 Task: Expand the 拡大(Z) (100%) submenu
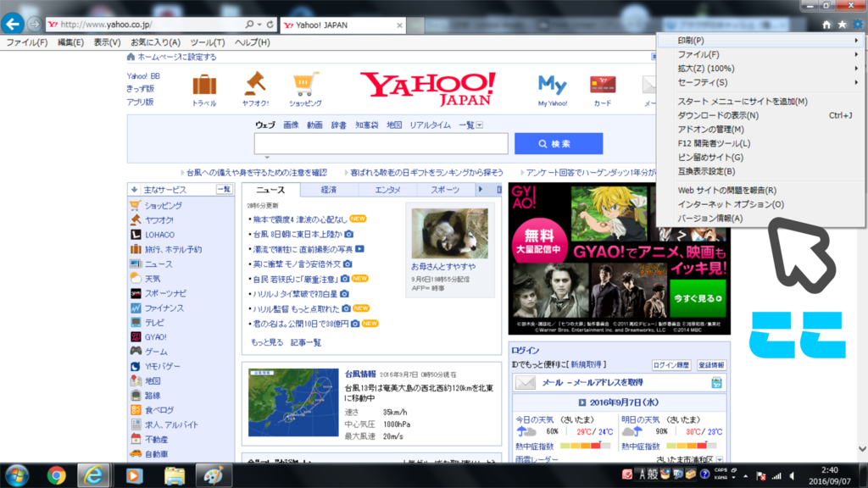[762, 68]
